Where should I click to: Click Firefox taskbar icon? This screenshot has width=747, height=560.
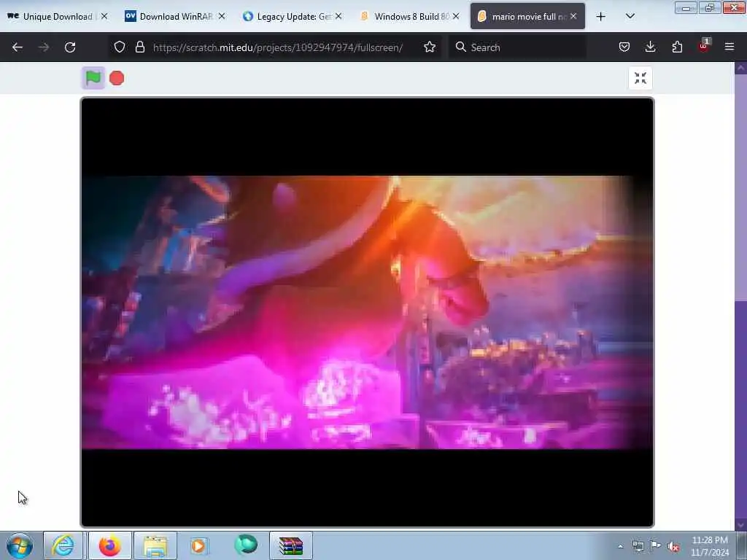(x=109, y=545)
